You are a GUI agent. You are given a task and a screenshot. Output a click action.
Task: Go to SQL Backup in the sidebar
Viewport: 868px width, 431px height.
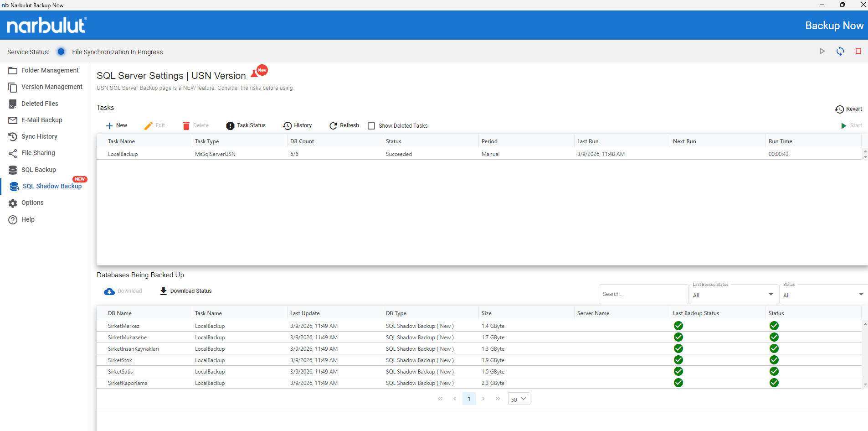click(38, 170)
